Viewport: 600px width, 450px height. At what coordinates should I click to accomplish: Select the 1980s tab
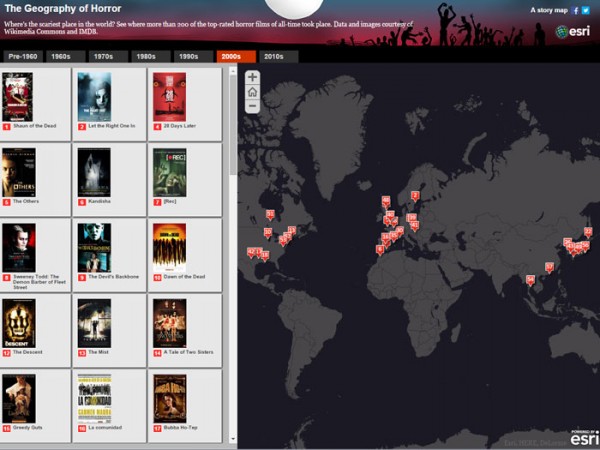click(146, 57)
